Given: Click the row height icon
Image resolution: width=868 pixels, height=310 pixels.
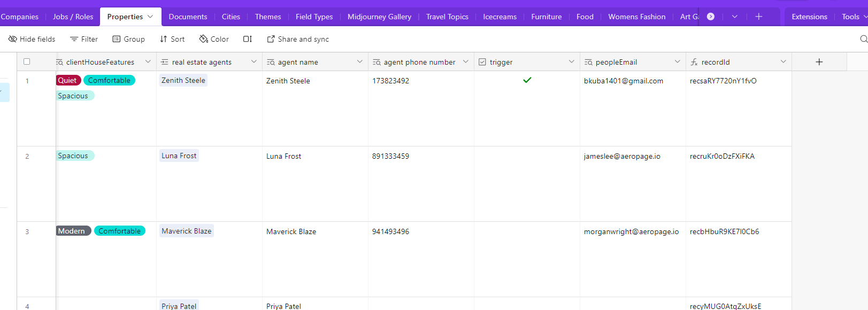Looking at the screenshot, I should coord(247,39).
